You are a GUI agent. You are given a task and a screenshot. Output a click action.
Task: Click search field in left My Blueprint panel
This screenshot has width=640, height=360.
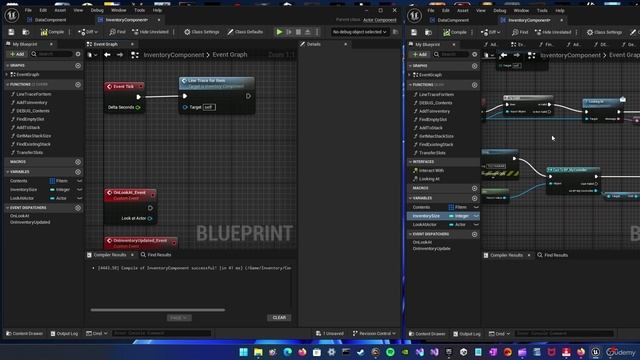51,54
